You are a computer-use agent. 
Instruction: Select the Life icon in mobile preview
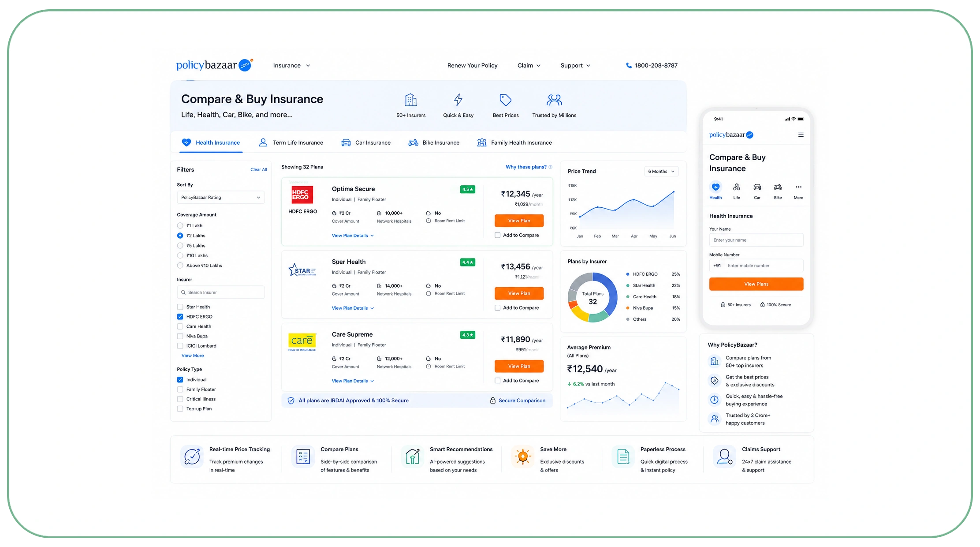point(736,187)
